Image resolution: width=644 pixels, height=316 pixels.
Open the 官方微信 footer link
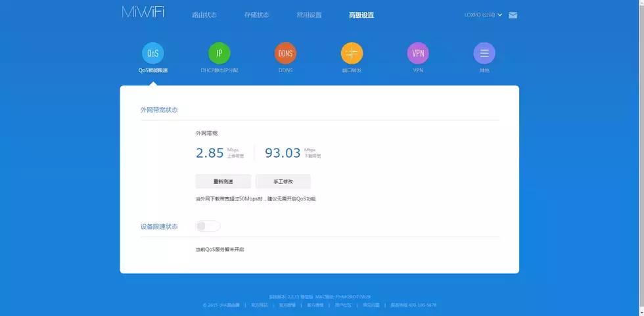click(315, 305)
